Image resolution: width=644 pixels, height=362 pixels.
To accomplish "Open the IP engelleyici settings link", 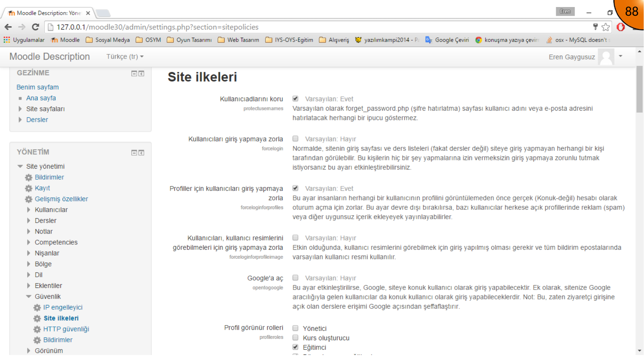I will pyautogui.click(x=63, y=307).
